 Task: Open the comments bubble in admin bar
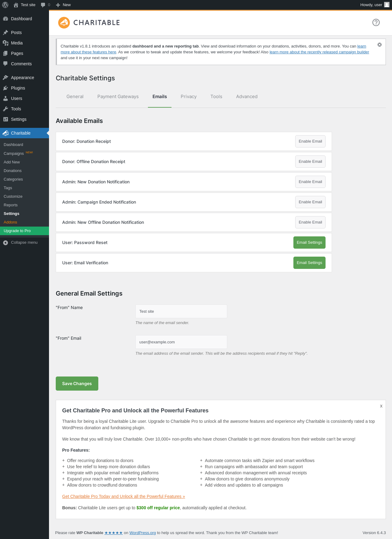coord(43,5)
